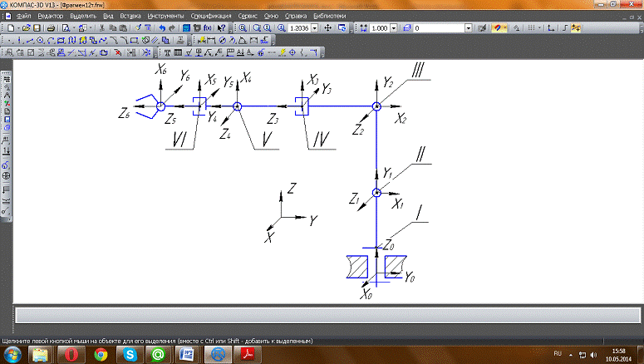644x364 pixels.
Task: Click the empty property panel bar
Action: pyautogui.click(x=324, y=316)
